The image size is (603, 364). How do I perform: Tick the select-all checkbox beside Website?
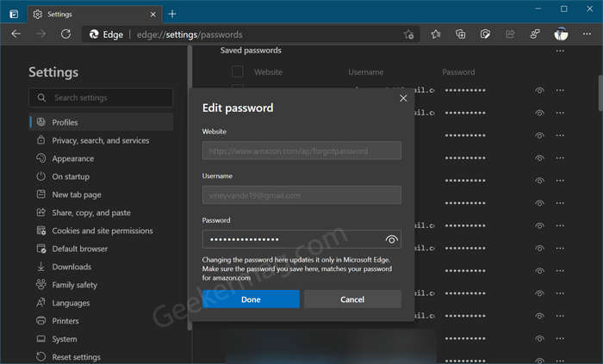[237, 71]
